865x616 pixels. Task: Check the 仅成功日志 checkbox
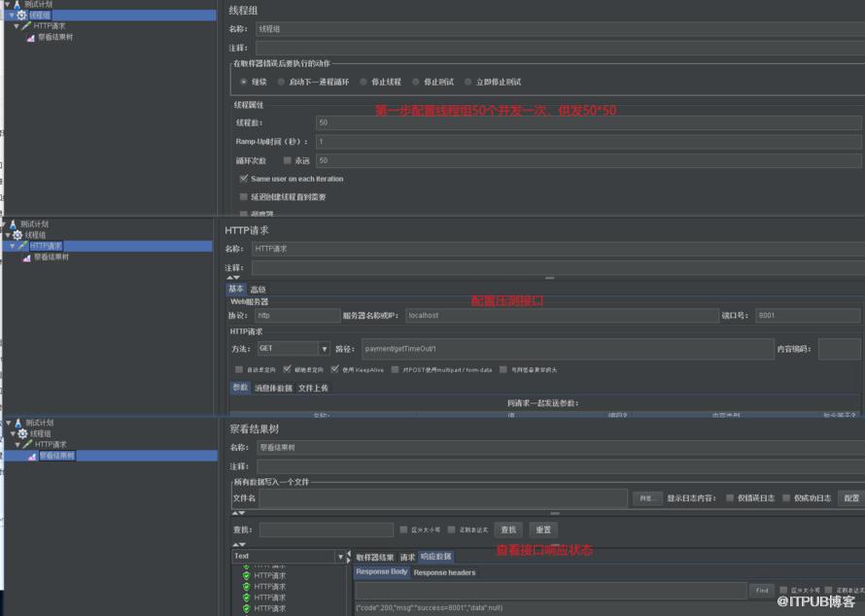pos(786,498)
